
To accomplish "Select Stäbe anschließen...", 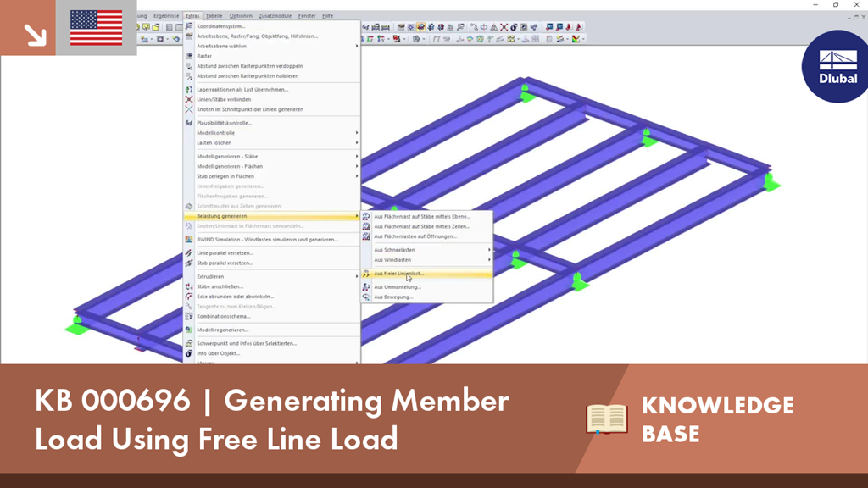I will pyautogui.click(x=271, y=286).
